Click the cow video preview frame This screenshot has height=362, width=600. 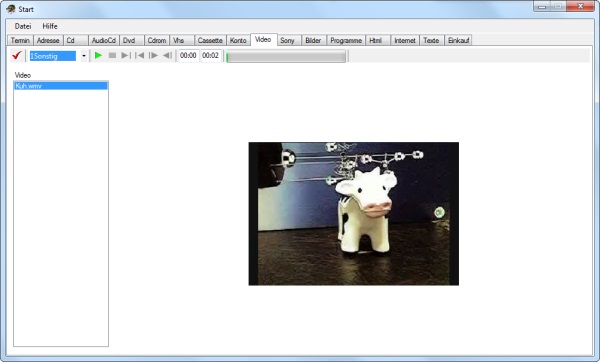click(354, 214)
